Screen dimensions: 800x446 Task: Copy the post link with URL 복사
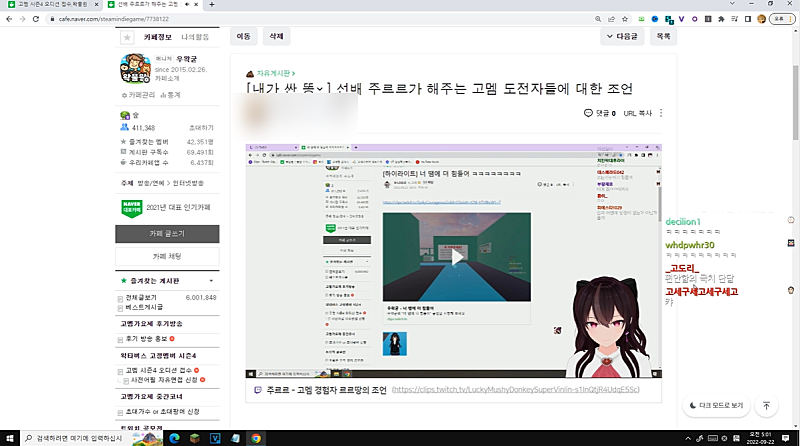point(638,113)
